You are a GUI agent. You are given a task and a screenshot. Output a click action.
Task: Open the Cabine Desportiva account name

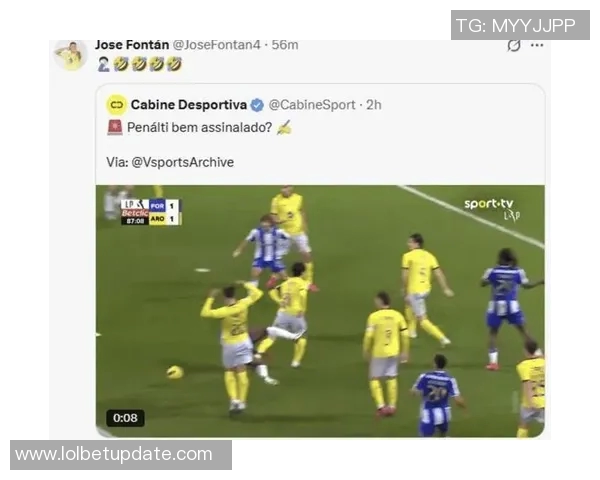[189, 105]
